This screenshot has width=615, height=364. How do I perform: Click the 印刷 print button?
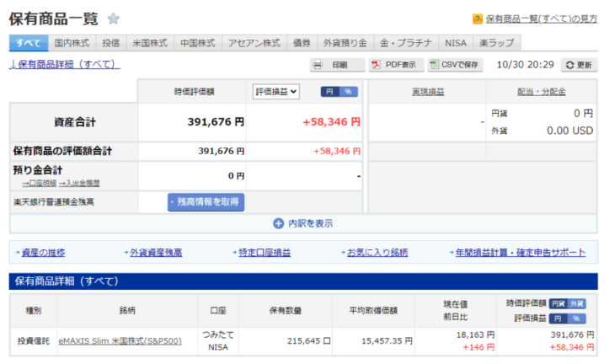click(337, 65)
